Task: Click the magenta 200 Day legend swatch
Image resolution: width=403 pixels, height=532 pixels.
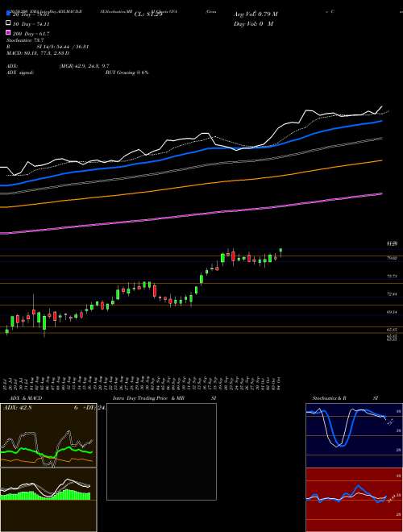Action: click(x=8, y=33)
